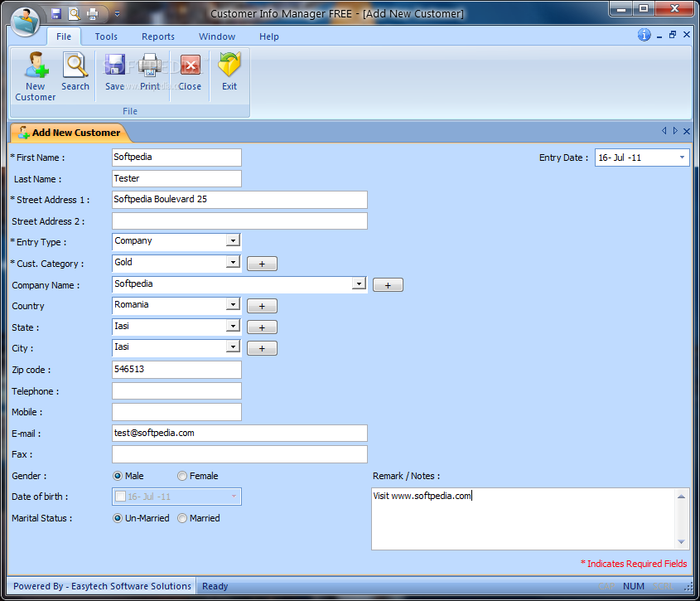The height and width of the screenshot is (601, 700).
Task: Open the Help menu
Action: click(268, 36)
